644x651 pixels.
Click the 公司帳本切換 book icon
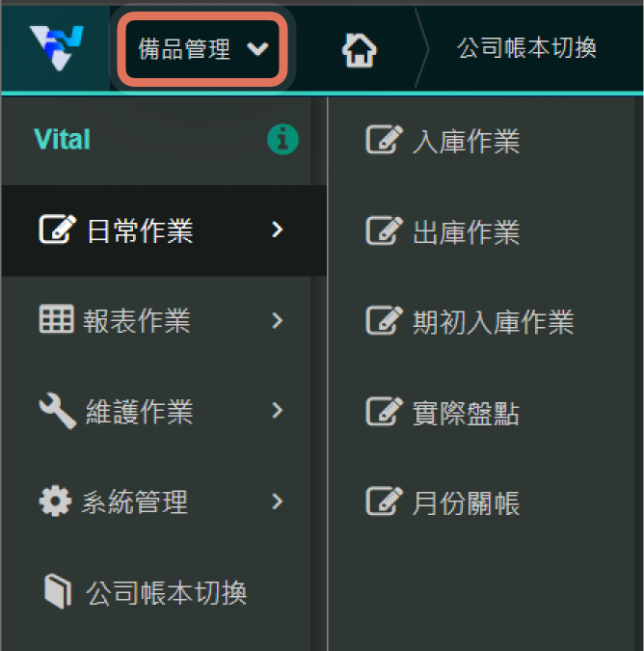[59, 591]
